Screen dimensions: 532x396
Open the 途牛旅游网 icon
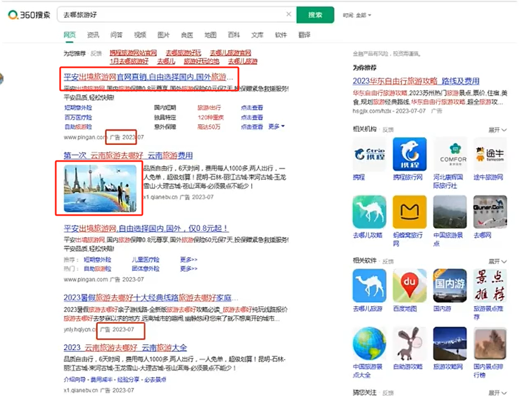pyautogui.click(x=490, y=154)
